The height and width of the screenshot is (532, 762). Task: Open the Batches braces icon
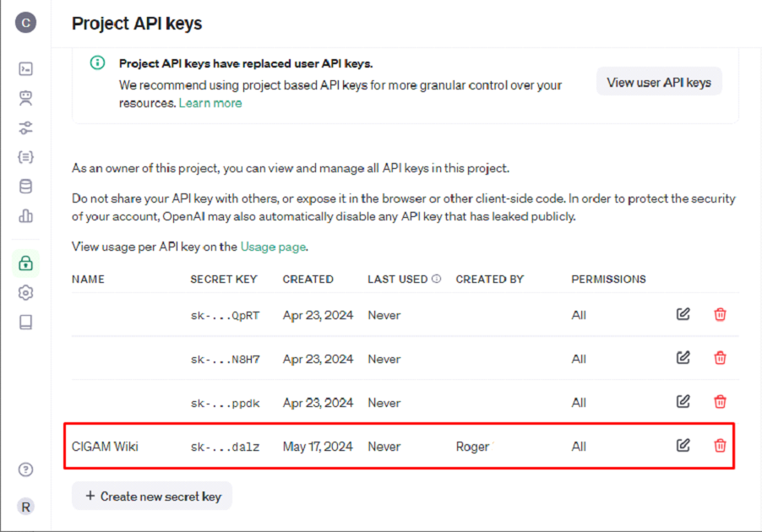pos(25,157)
